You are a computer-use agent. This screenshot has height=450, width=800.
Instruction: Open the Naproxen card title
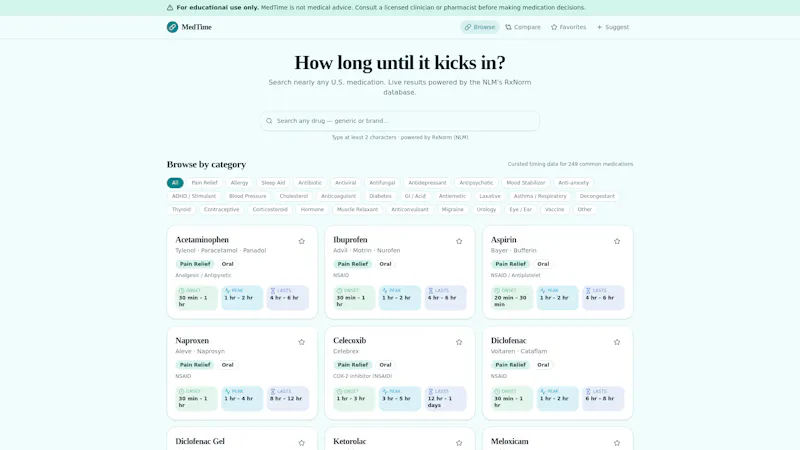pyautogui.click(x=192, y=341)
